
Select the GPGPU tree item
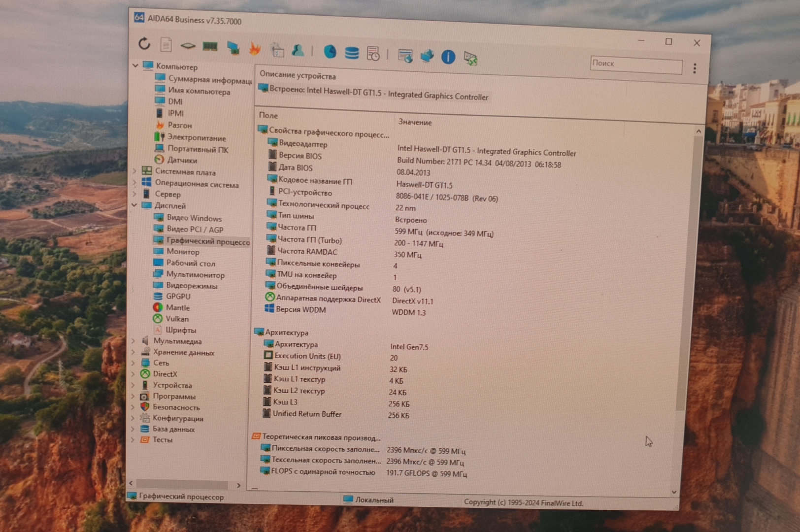(171, 296)
